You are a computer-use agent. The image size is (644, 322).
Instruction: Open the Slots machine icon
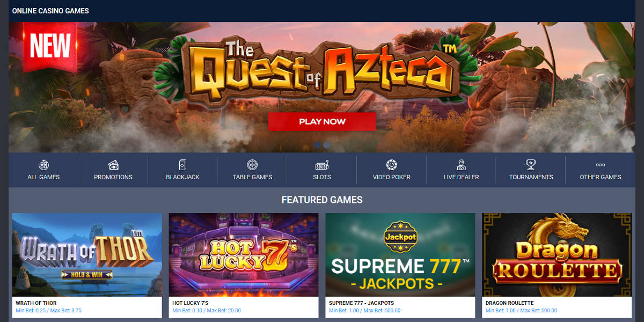click(322, 165)
